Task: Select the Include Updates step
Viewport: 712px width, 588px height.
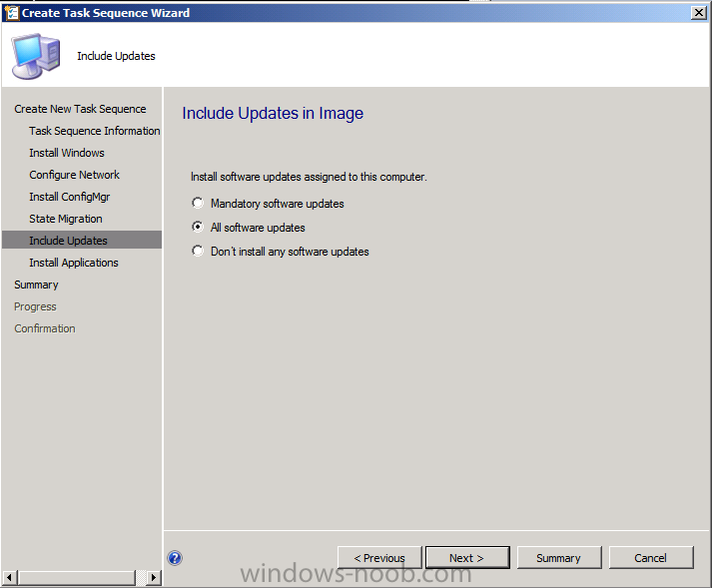Action: [x=82, y=241]
